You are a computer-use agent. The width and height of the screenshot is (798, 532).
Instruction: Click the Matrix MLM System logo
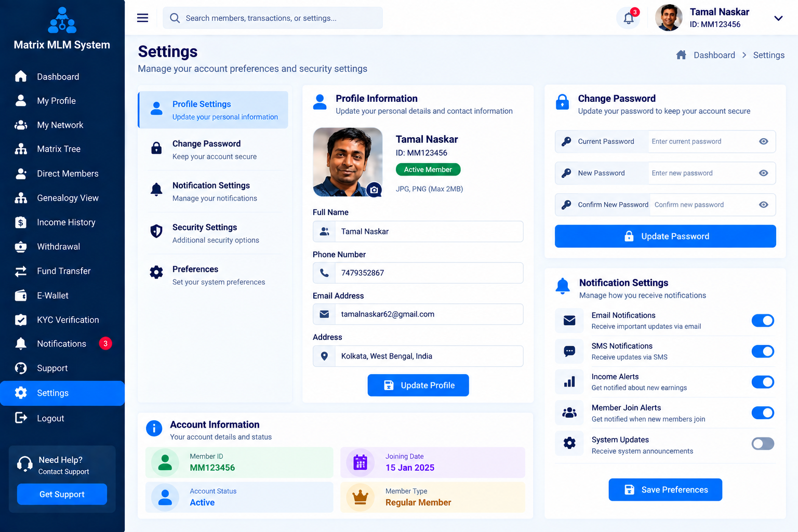[x=62, y=20]
